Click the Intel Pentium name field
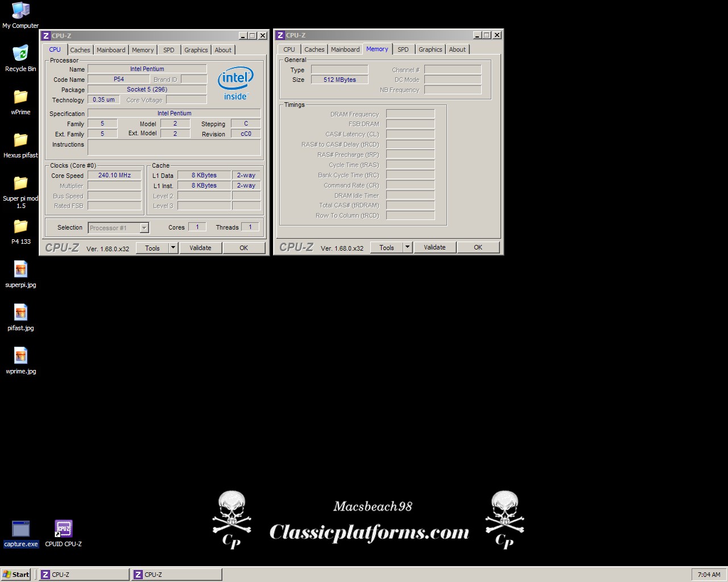The width and height of the screenshot is (728, 582). point(147,69)
